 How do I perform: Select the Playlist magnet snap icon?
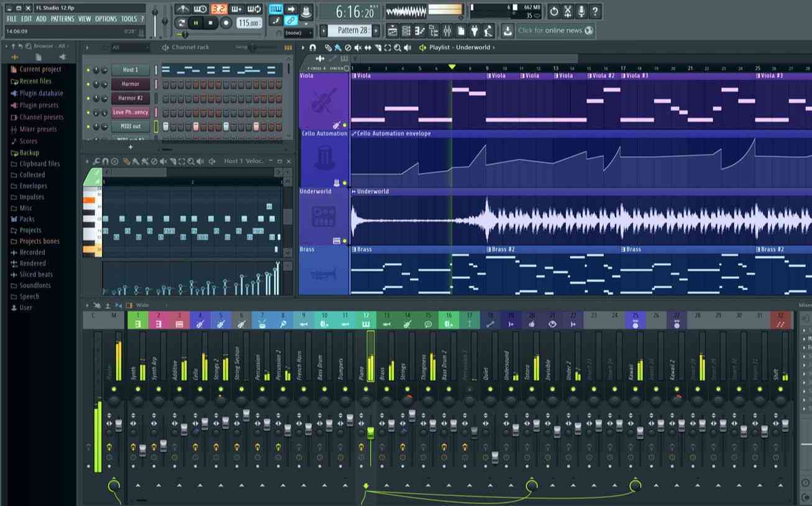312,48
